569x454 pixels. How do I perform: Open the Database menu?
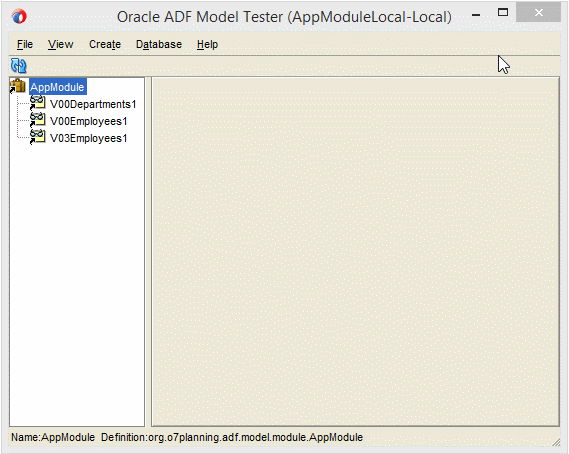[x=159, y=44]
